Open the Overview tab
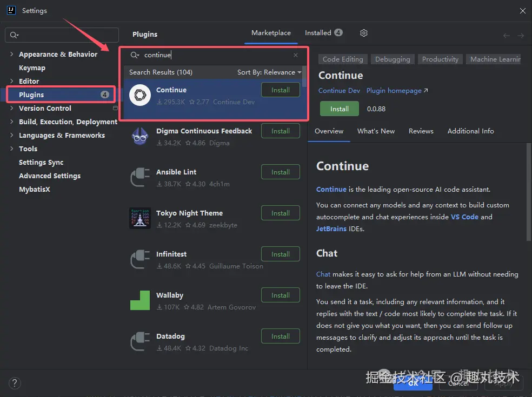This screenshot has height=397, width=532. (329, 131)
